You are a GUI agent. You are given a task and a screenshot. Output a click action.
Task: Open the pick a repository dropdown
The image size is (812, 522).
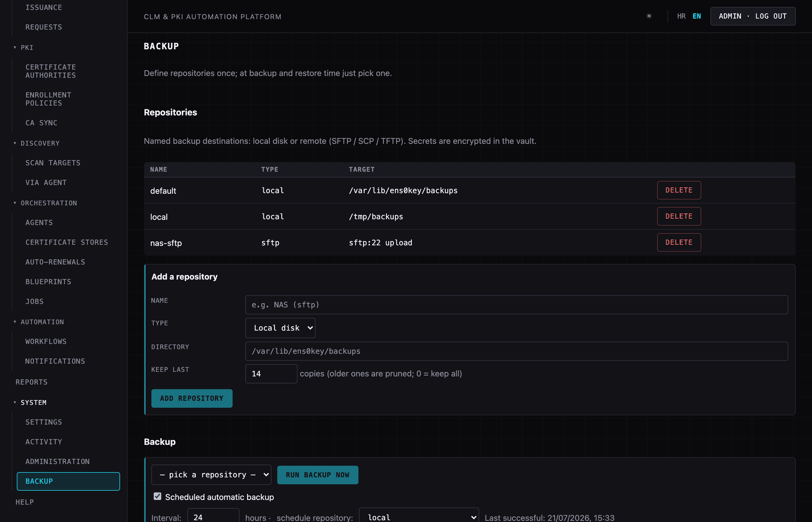(x=211, y=474)
